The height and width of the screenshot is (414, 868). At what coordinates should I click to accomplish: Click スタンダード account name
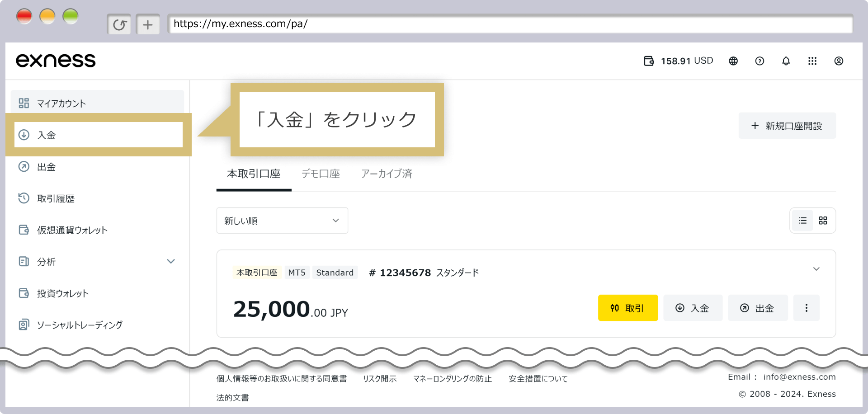[x=458, y=273]
